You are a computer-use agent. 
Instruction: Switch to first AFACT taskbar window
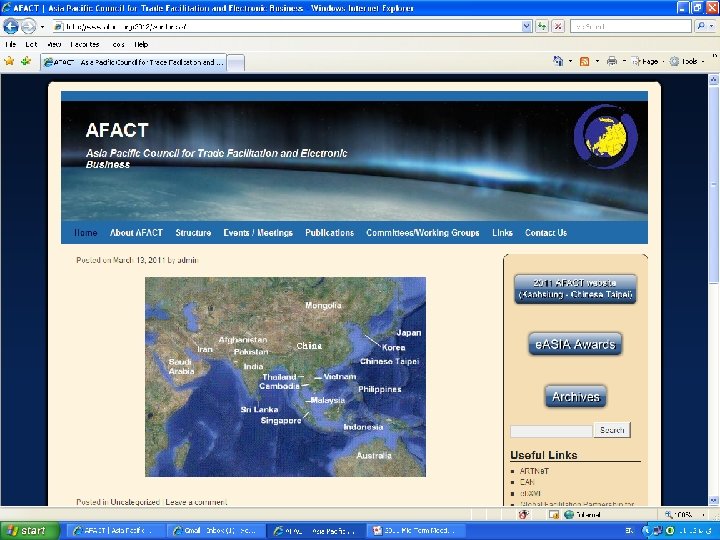[116, 531]
